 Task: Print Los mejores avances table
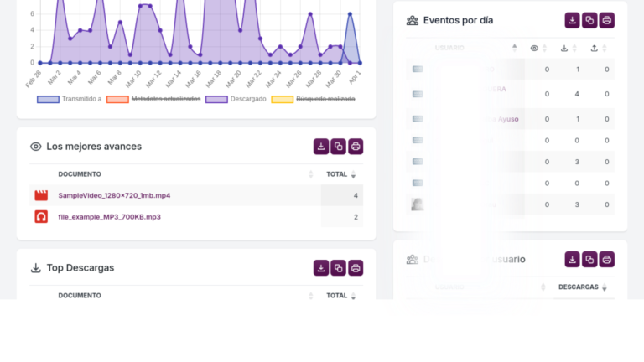tap(356, 147)
